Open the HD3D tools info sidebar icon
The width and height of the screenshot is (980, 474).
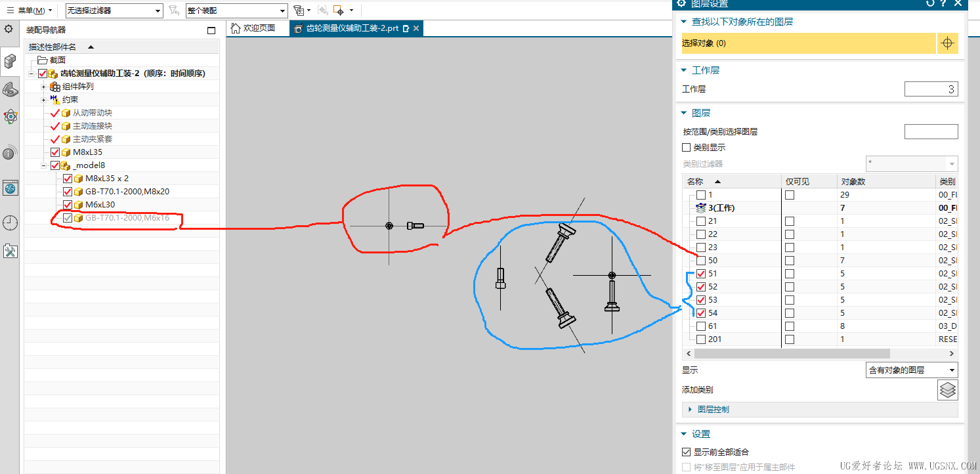tap(9, 154)
